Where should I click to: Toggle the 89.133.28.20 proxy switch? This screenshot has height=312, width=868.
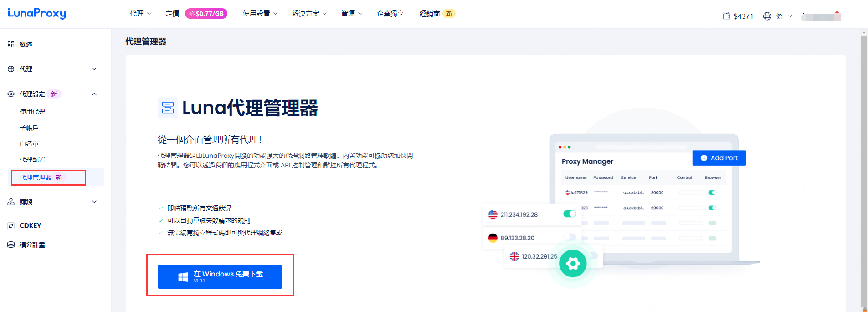coord(570,237)
